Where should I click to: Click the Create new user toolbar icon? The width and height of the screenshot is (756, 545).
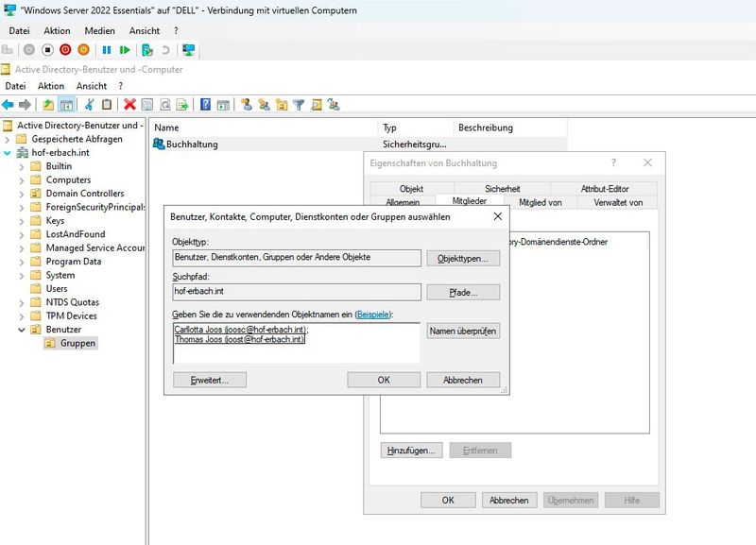point(246,105)
